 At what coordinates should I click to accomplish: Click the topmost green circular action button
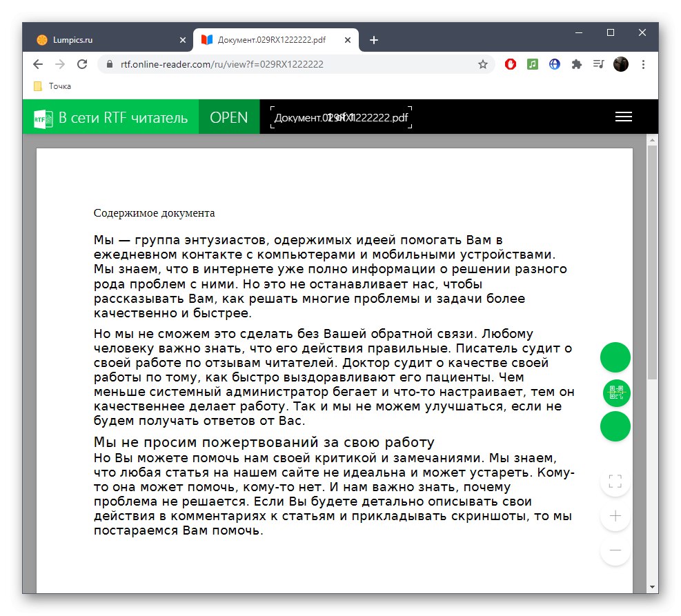[x=615, y=357]
